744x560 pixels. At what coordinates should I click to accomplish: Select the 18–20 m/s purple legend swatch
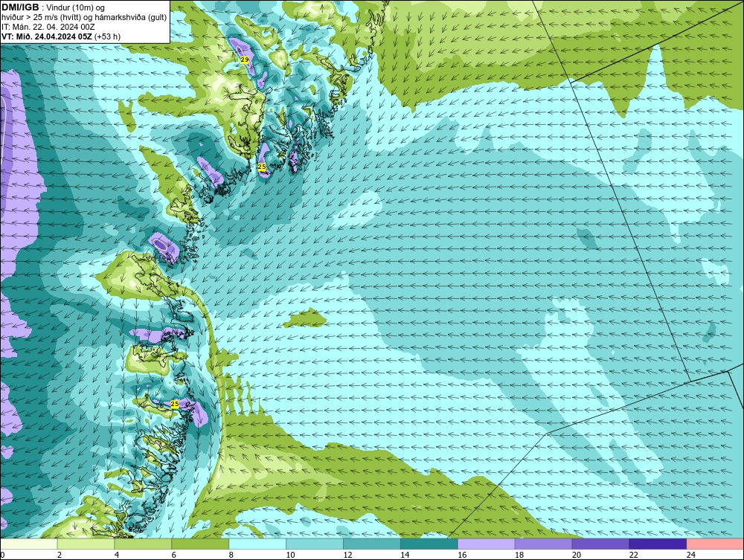(543, 544)
